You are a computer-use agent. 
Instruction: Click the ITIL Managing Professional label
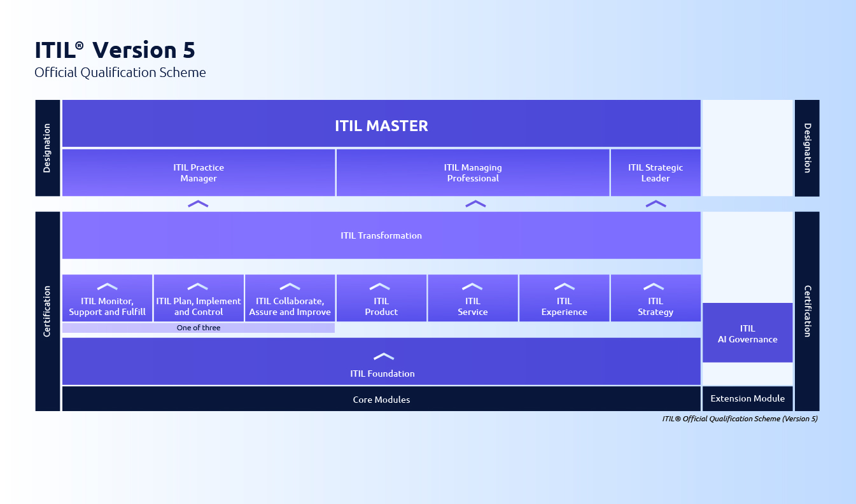click(x=473, y=173)
